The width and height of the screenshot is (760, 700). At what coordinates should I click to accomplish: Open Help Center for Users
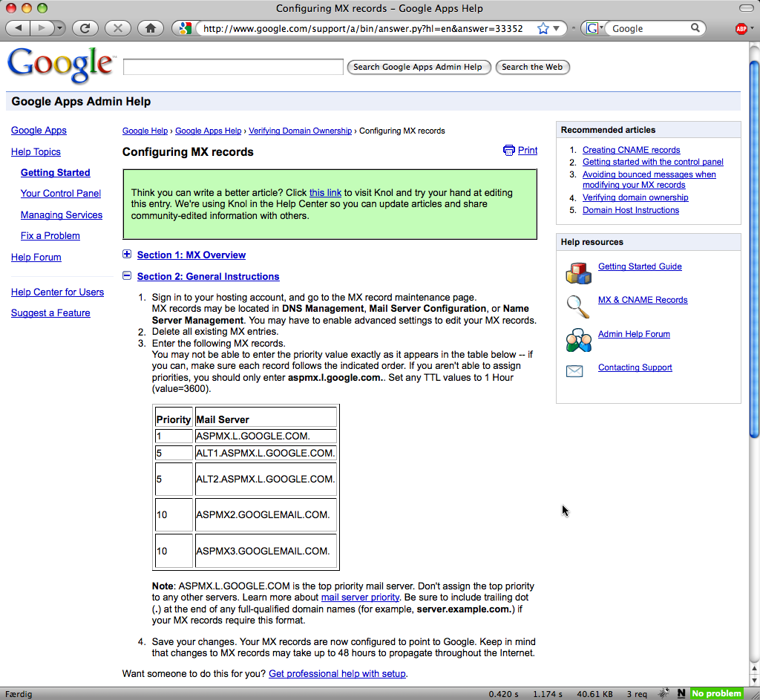58,292
